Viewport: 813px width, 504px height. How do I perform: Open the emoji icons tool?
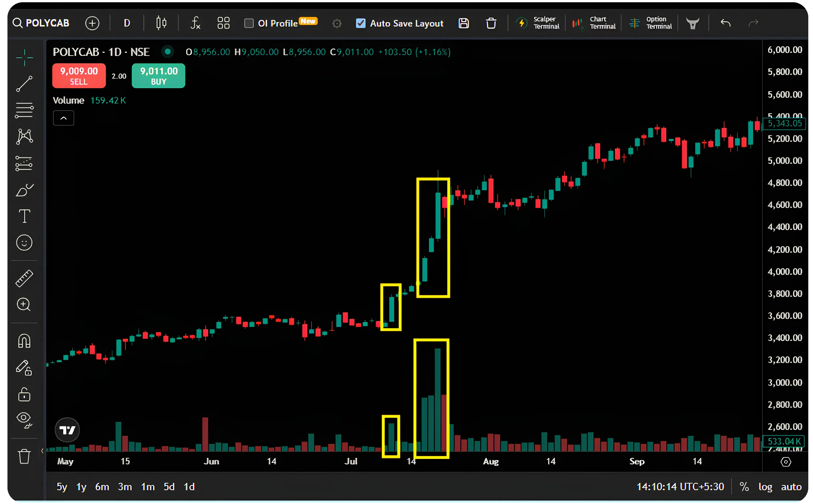coord(24,242)
